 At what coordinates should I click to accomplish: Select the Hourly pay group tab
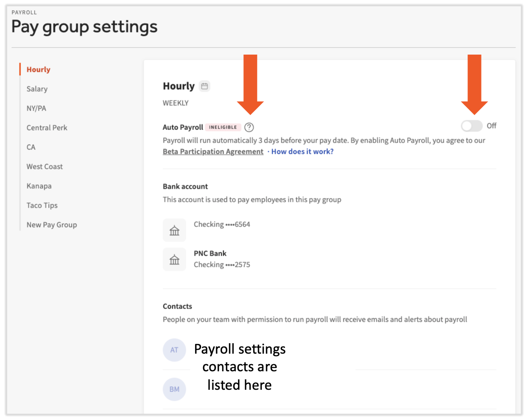tap(38, 70)
